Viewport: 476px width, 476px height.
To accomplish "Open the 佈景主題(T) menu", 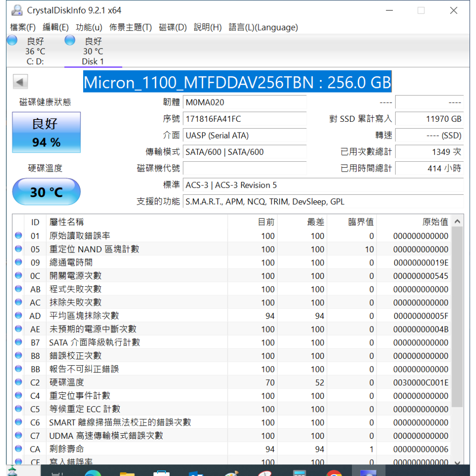I will tap(131, 27).
